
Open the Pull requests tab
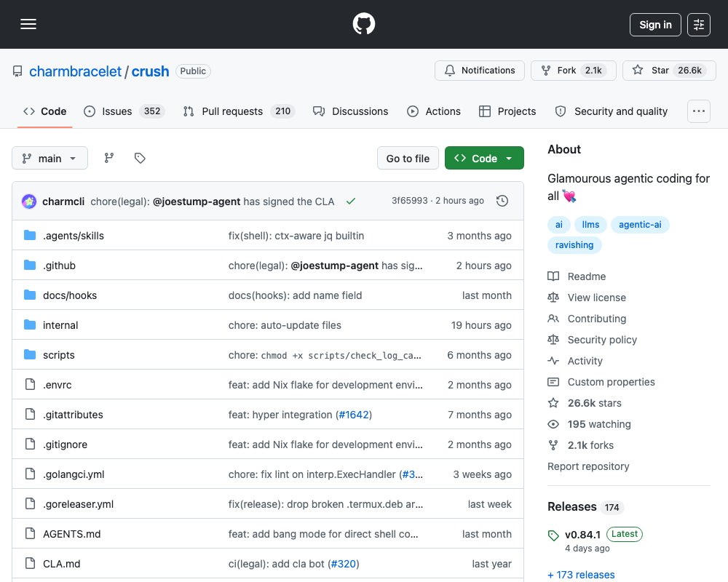[239, 111]
